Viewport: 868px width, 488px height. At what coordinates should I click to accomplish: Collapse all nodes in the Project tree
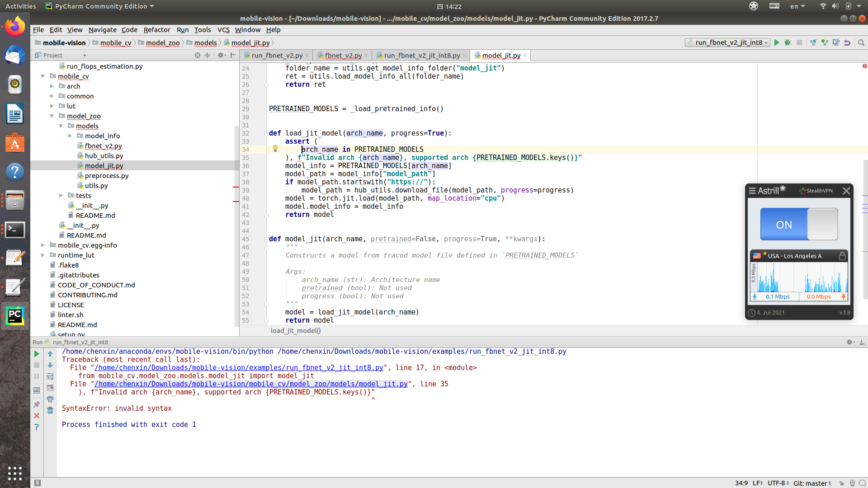(207, 55)
